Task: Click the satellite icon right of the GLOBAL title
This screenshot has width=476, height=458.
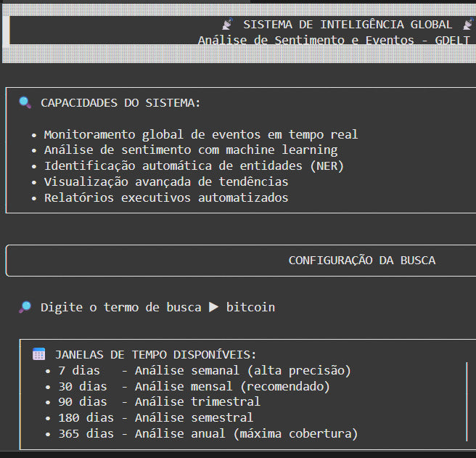Action: 469,24
